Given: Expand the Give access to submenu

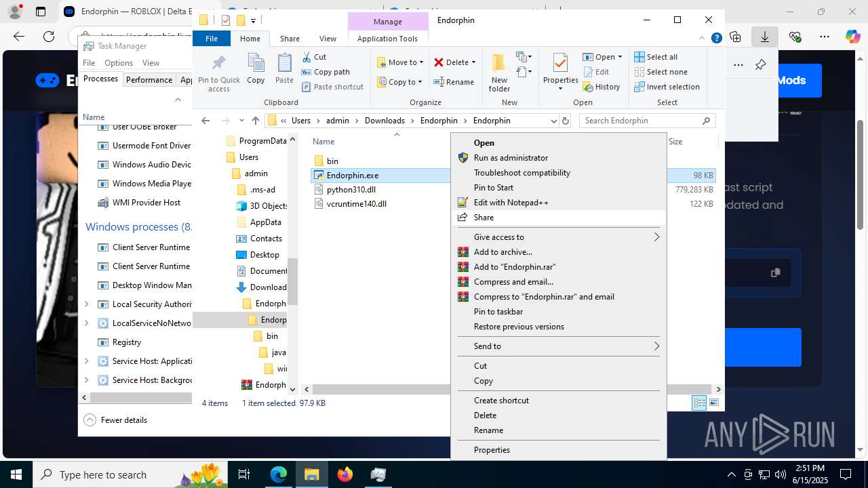Looking at the screenshot, I should (559, 237).
